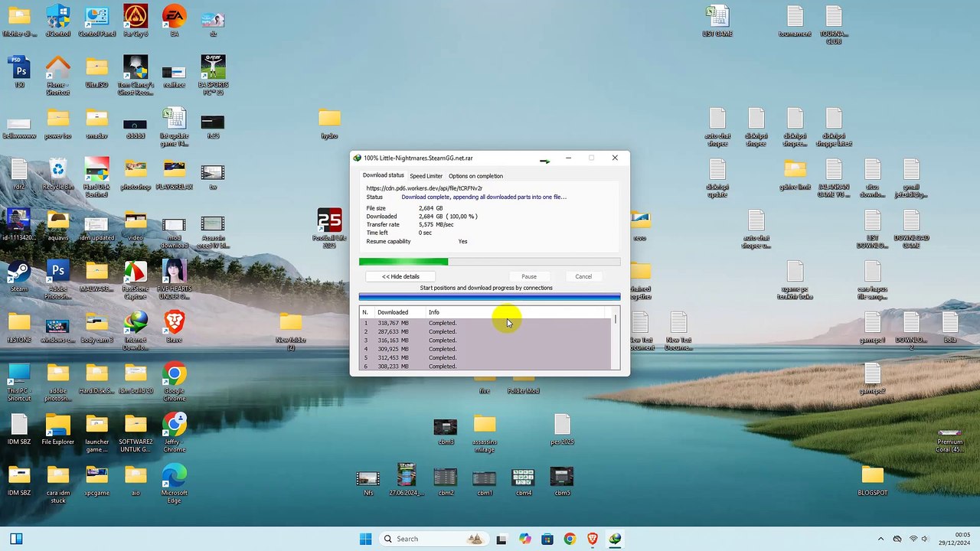The height and width of the screenshot is (551, 980).
Task: Select the BLOGSPOT folder
Action: (x=872, y=481)
